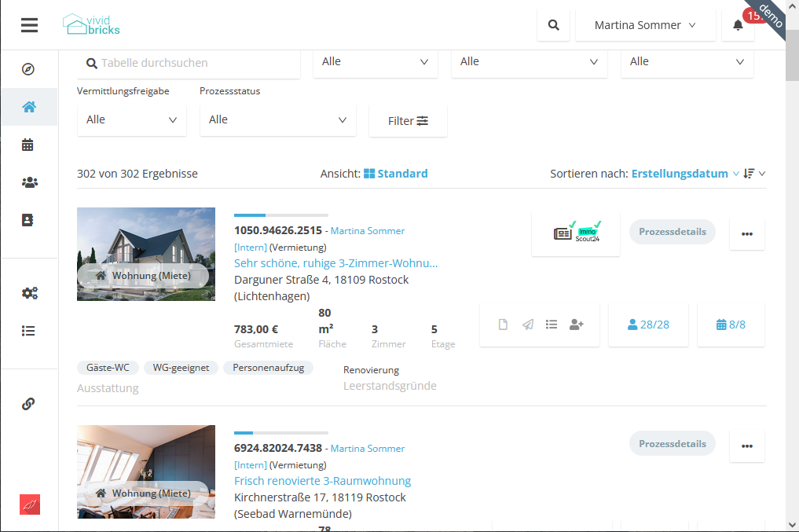
Task: Open the hamburger main menu
Action: [x=29, y=25]
